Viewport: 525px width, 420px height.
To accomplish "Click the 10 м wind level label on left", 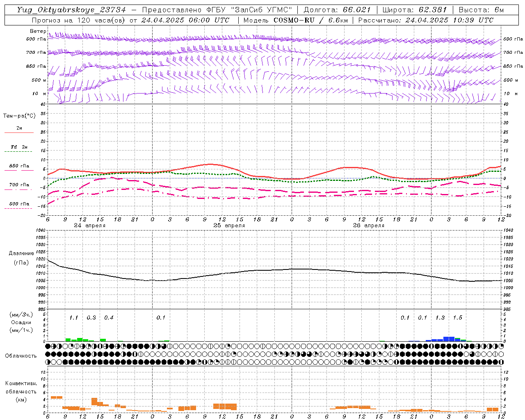I will (x=39, y=94).
